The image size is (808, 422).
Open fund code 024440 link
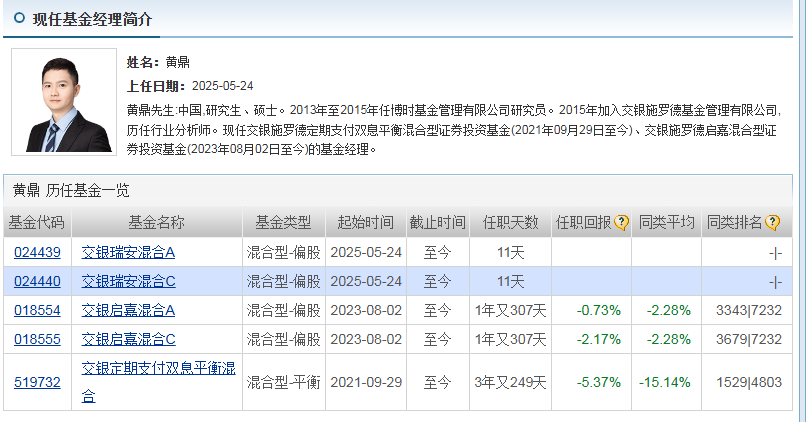tap(37, 281)
